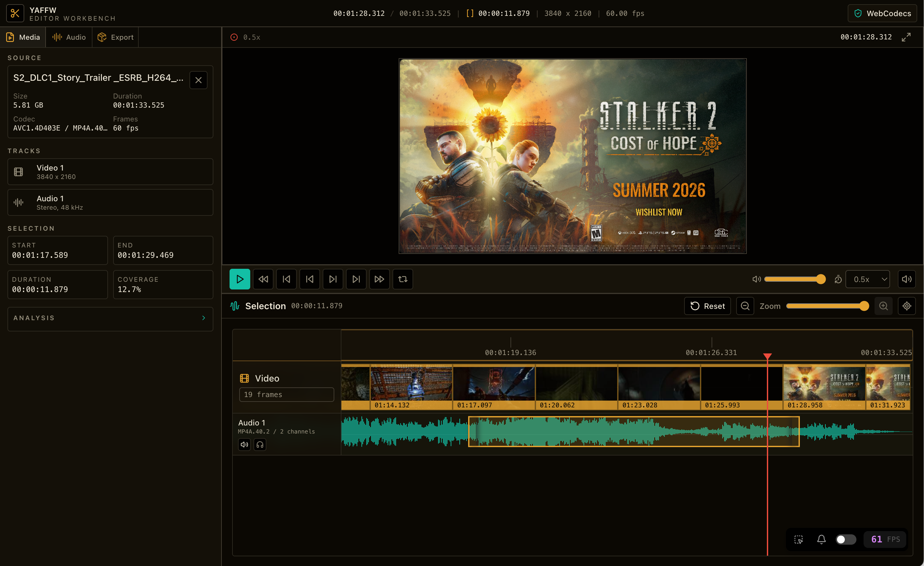Select the 01:17.097 video thumbnail
The height and width of the screenshot is (566, 924).
click(x=494, y=387)
